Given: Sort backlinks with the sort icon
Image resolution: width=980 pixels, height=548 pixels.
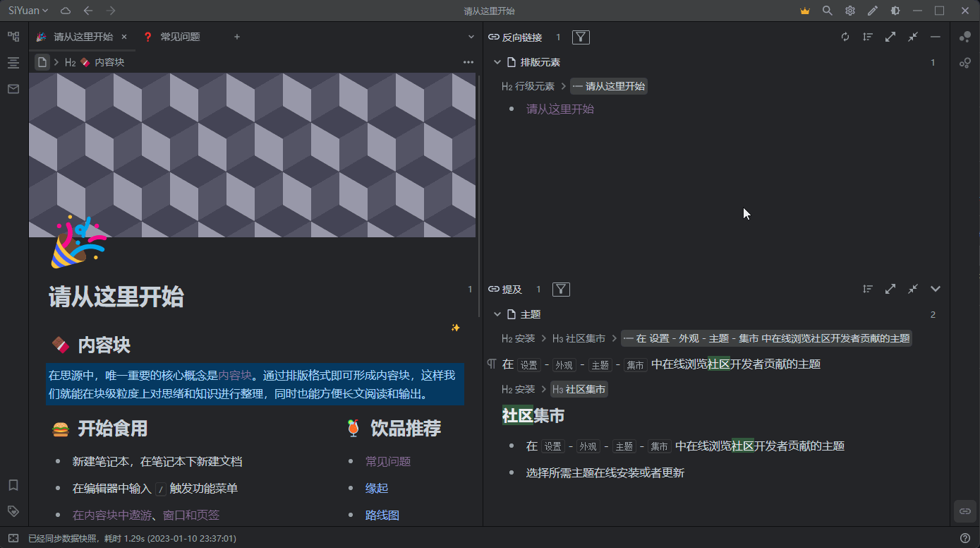Looking at the screenshot, I should coord(868,37).
